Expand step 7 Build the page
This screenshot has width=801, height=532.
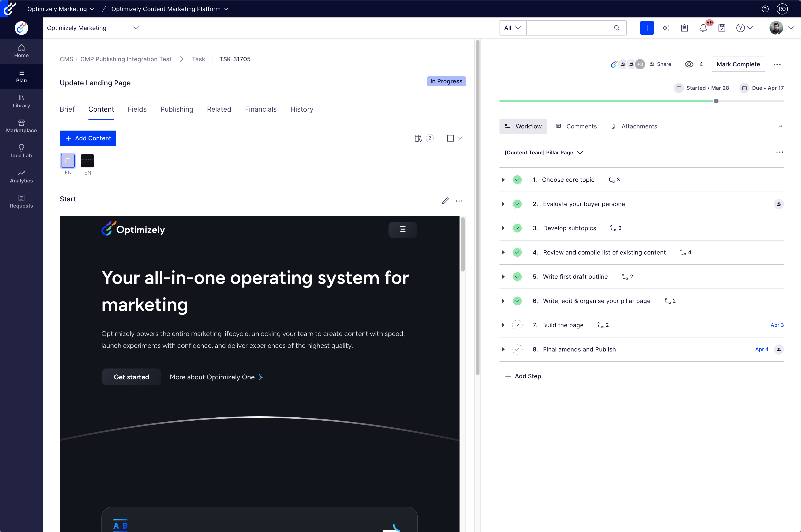click(x=503, y=325)
